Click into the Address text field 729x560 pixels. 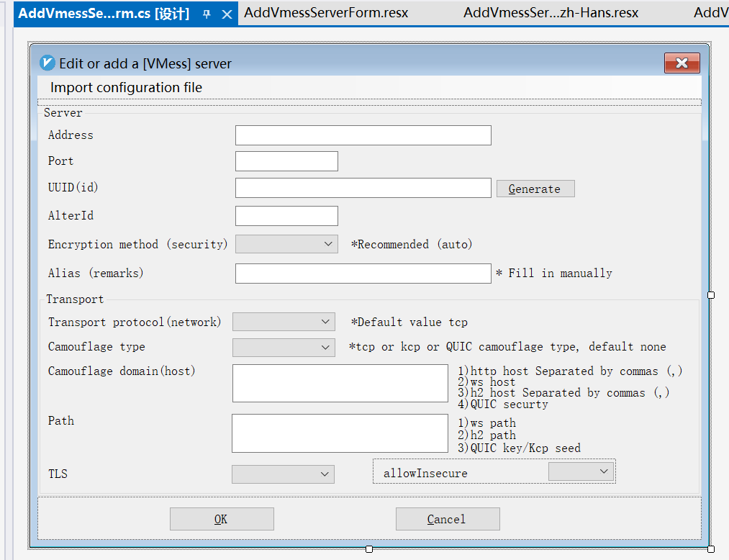363,135
